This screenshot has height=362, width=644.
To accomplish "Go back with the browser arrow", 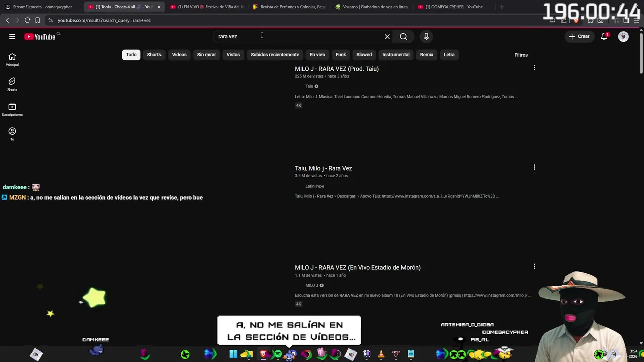I will (7, 20).
